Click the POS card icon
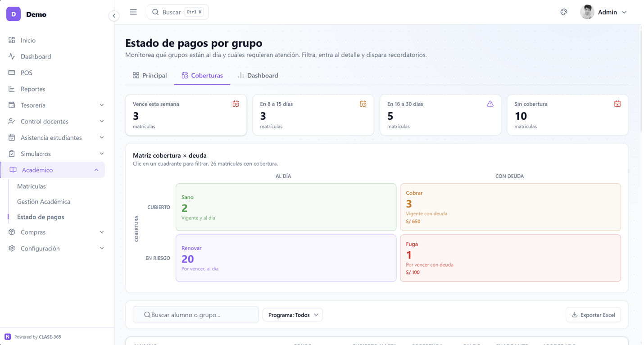This screenshot has height=345, width=644. click(12, 73)
